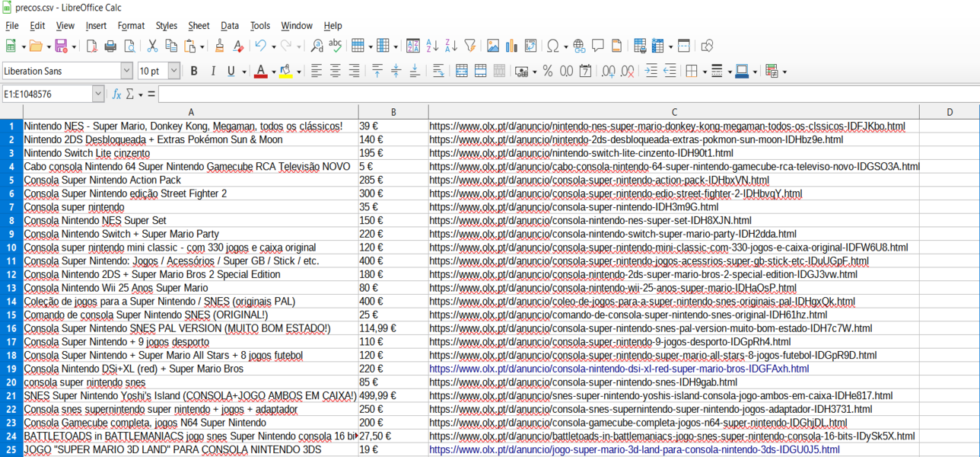Image resolution: width=980 pixels, height=457 pixels.
Task: Open the font color dropdown arrow
Action: 273,72
